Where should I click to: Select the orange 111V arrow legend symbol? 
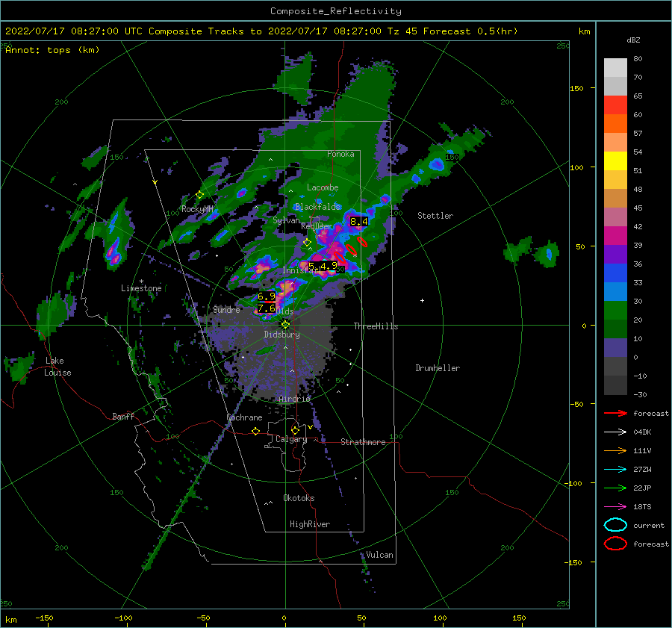[x=615, y=450]
